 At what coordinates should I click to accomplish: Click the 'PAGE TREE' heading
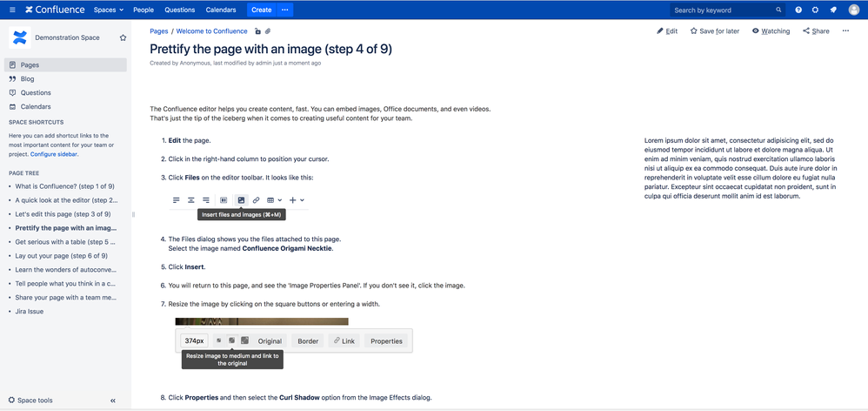(x=23, y=173)
